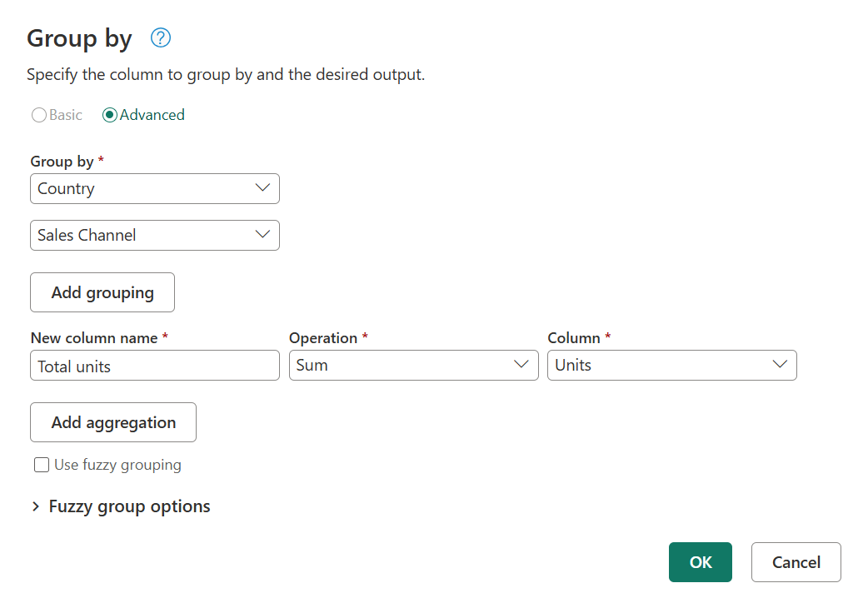Confirm the grouping with OK
This screenshot has width=868, height=608.
tap(700, 562)
